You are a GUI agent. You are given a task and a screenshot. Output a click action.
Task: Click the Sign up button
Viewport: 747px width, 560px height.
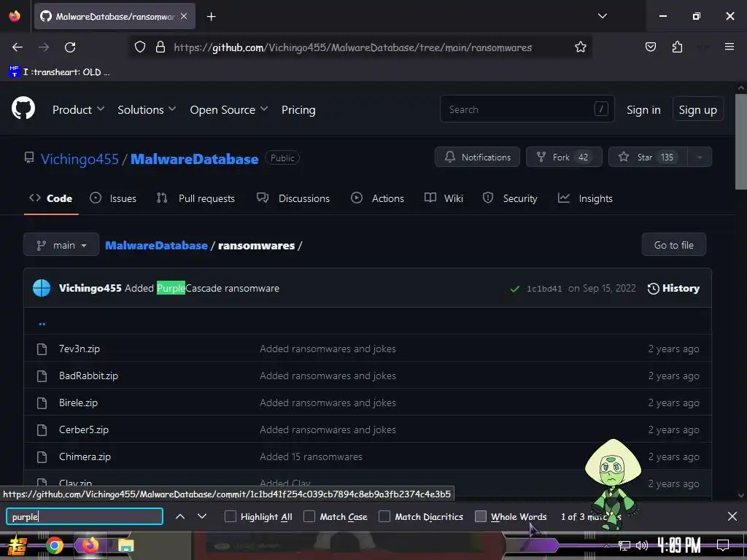[697, 109]
